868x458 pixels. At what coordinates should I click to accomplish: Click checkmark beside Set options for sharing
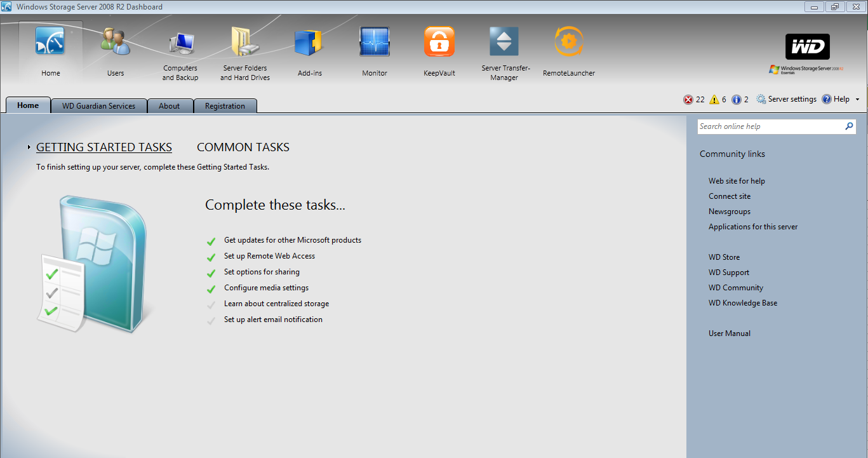click(211, 273)
